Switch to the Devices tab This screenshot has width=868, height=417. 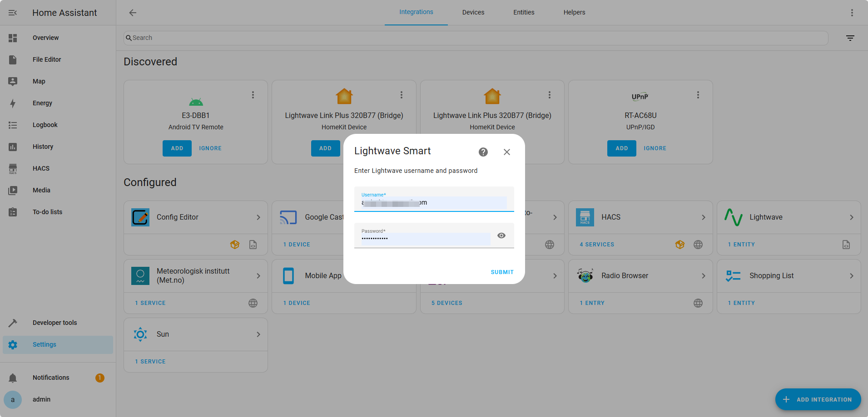coord(473,12)
